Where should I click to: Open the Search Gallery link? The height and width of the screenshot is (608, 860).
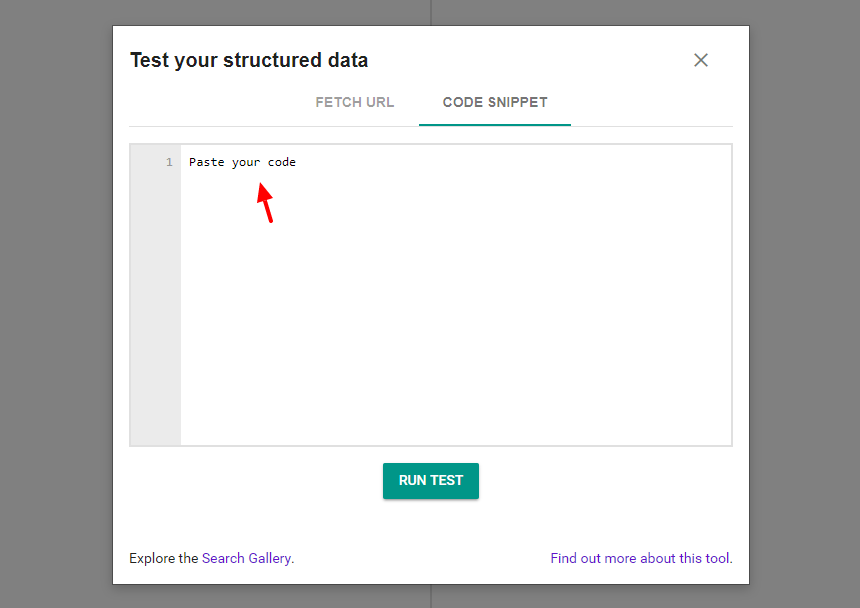[x=247, y=558]
